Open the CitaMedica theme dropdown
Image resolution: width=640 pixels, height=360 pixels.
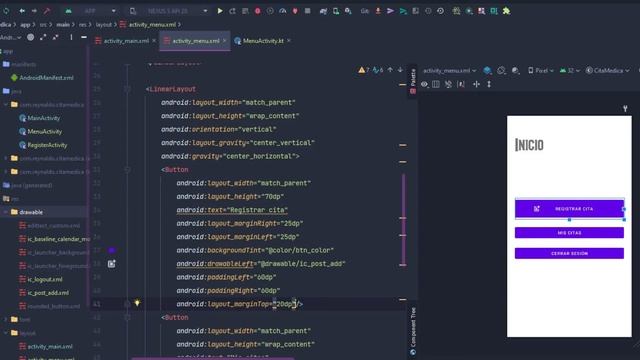pyautogui.click(x=607, y=71)
